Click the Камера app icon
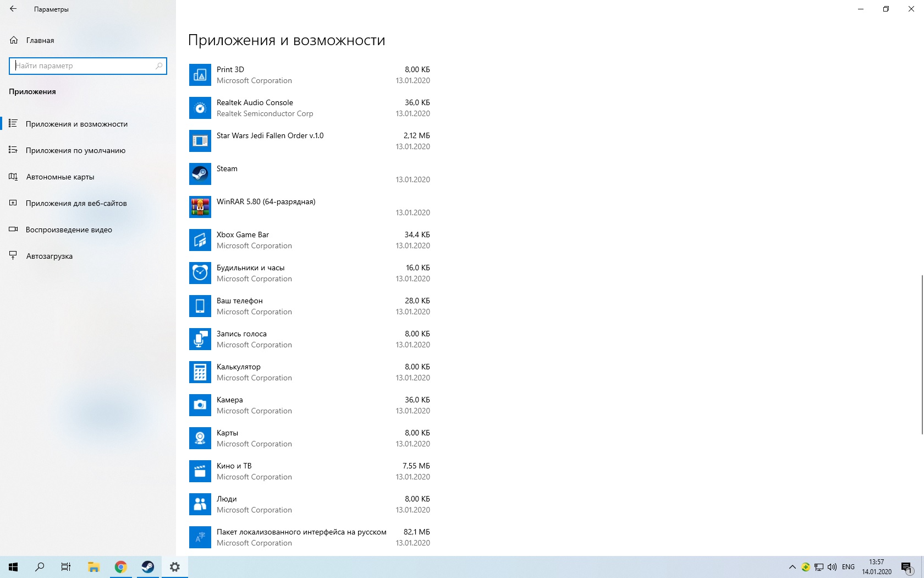 200,405
